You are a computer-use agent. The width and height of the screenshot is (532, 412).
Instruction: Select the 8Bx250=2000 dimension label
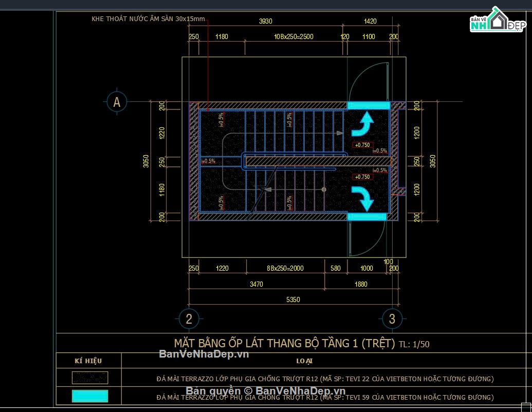coord(285,268)
